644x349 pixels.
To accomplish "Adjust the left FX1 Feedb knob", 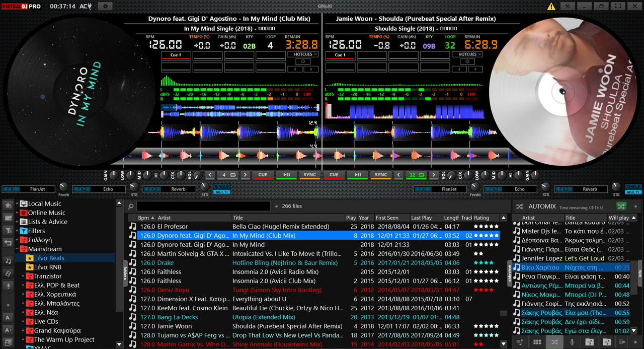I will (64, 187).
